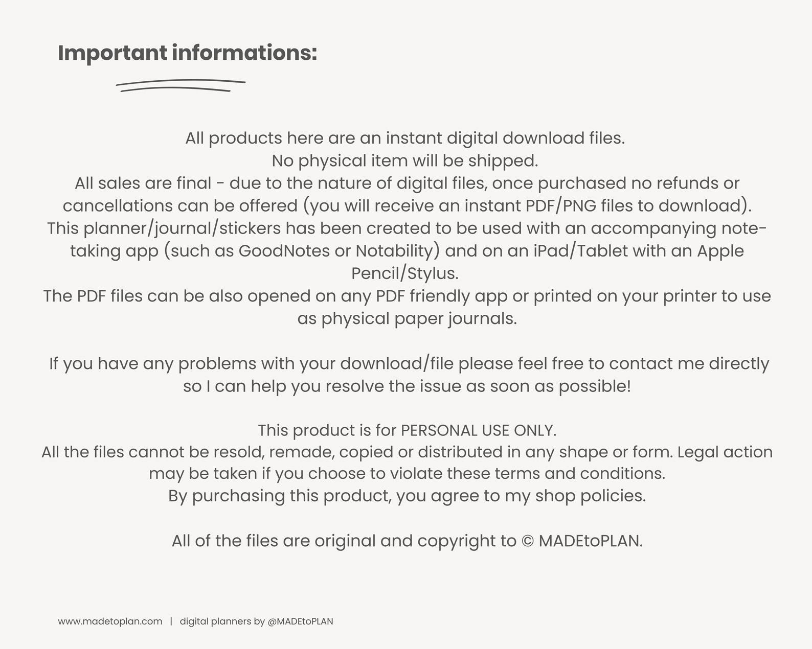Click 'All products here are an instant' line
The image size is (812, 649).
coord(405,138)
